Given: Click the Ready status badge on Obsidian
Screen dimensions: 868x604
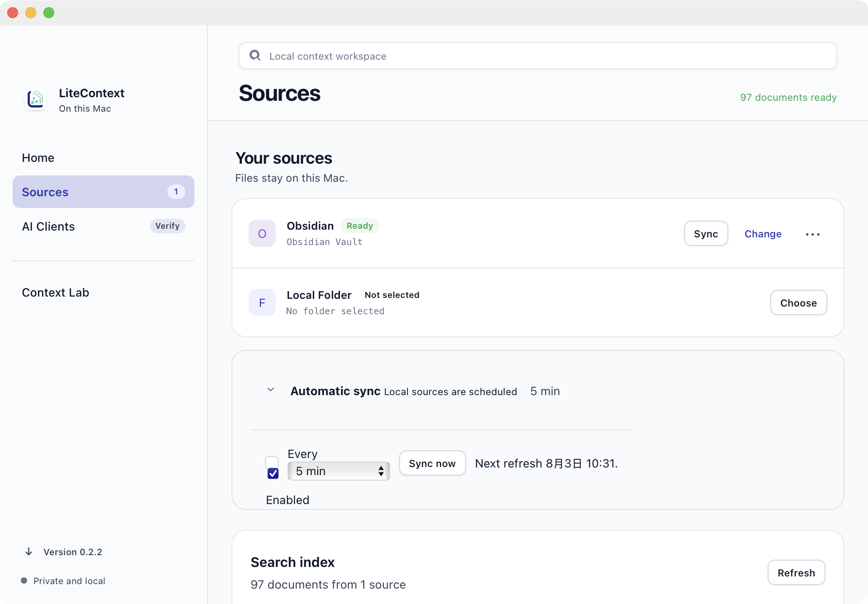Looking at the screenshot, I should pyautogui.click(x=360, y=226).
